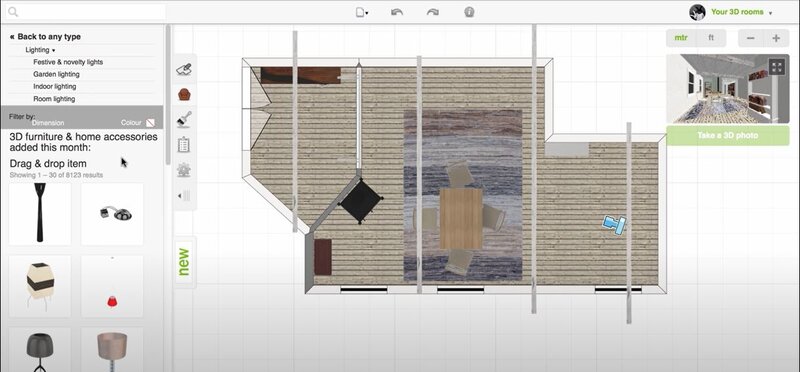The height and width of the screenshot is (372, 800).
Task: Select the small brown cabinet near lower-left wall
Action: (x=323, y=257)
